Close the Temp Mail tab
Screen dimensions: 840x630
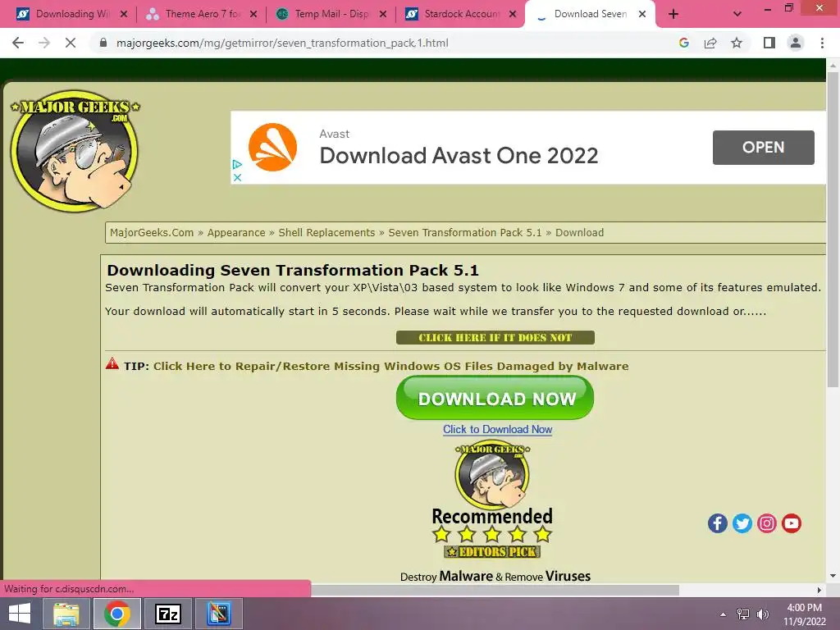click(383, 14)
